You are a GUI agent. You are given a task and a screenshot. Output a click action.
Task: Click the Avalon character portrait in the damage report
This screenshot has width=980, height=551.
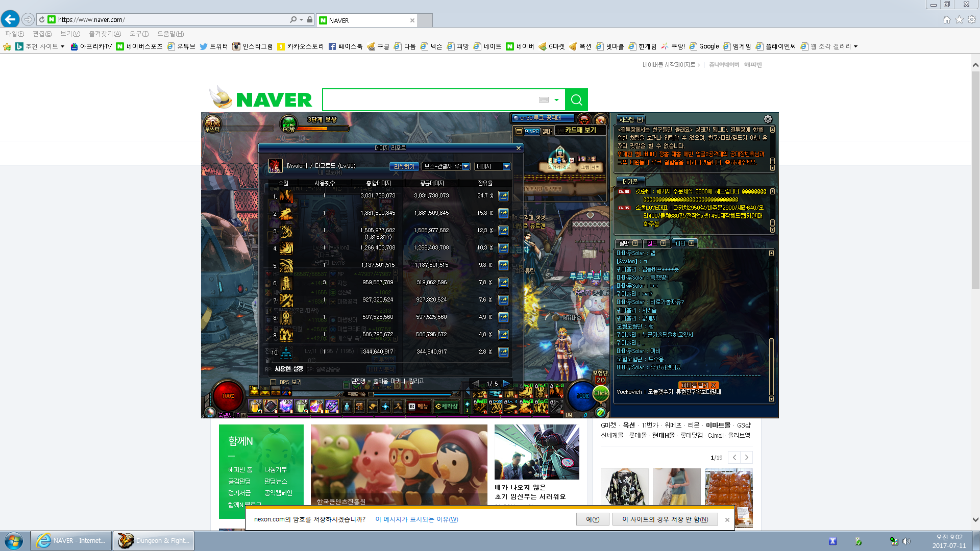click(x=276, y=166)
